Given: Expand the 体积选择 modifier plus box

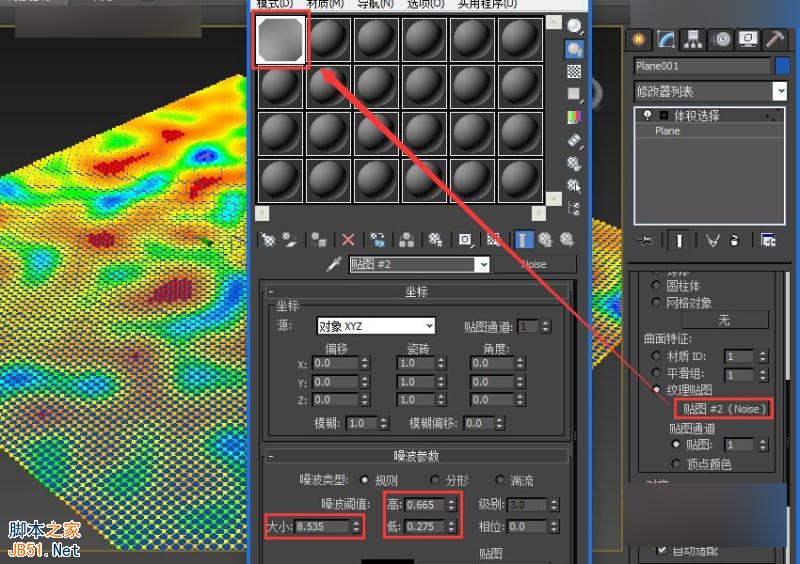Looking at the screenshot, I should pyautogui.click(x=664, y=115).
